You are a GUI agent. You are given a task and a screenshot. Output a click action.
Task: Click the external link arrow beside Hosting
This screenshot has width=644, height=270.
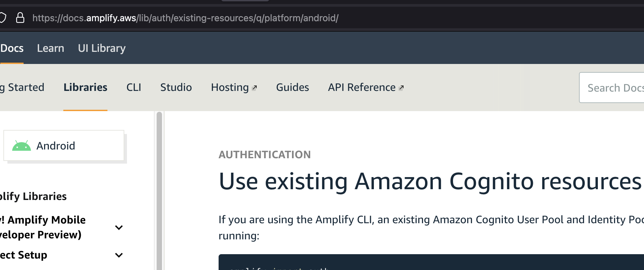(255, 88)
